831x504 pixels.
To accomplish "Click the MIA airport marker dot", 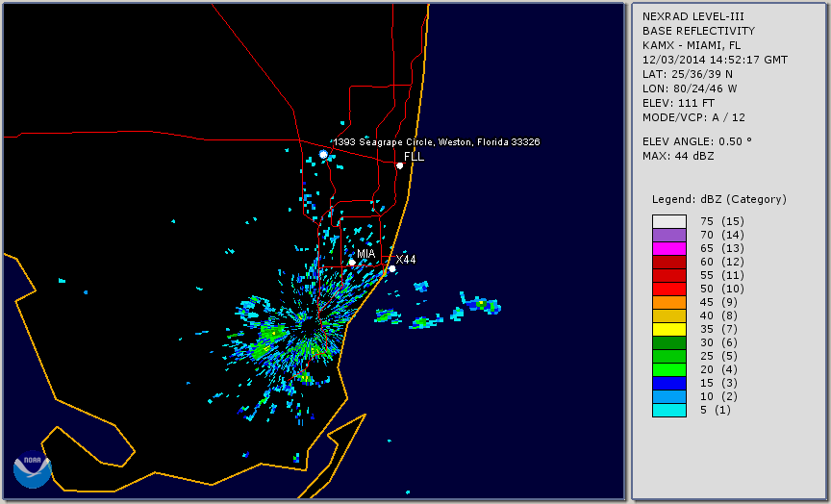I will coord(352,263).
